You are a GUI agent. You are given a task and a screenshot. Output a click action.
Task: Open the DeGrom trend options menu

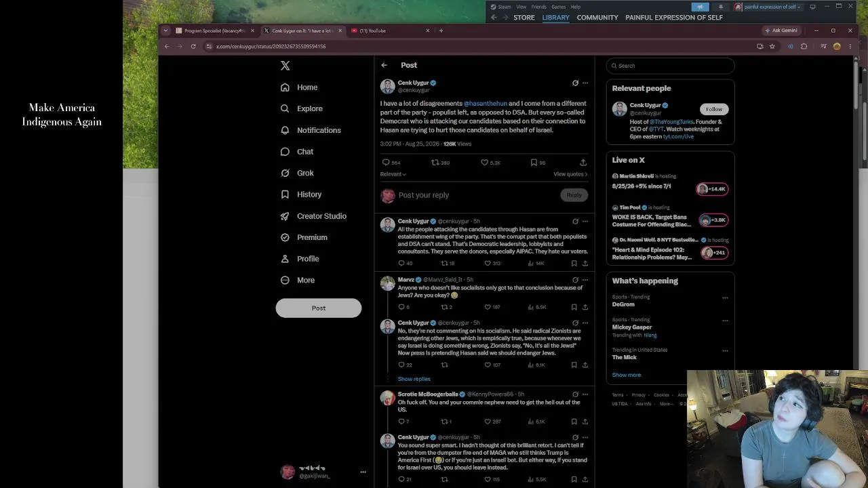725,298
